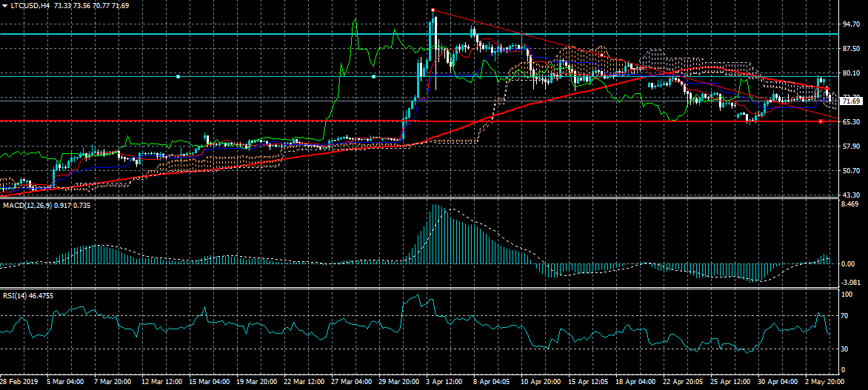Click the 5 Mar 04:00 time label
Viewport: 868px width, 390px height.
[x=65, y=383]
